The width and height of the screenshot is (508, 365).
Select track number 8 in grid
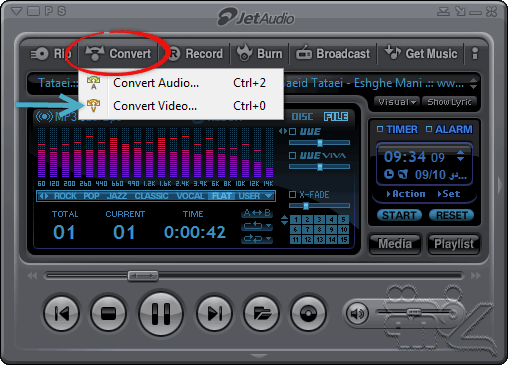click(319, 229)
